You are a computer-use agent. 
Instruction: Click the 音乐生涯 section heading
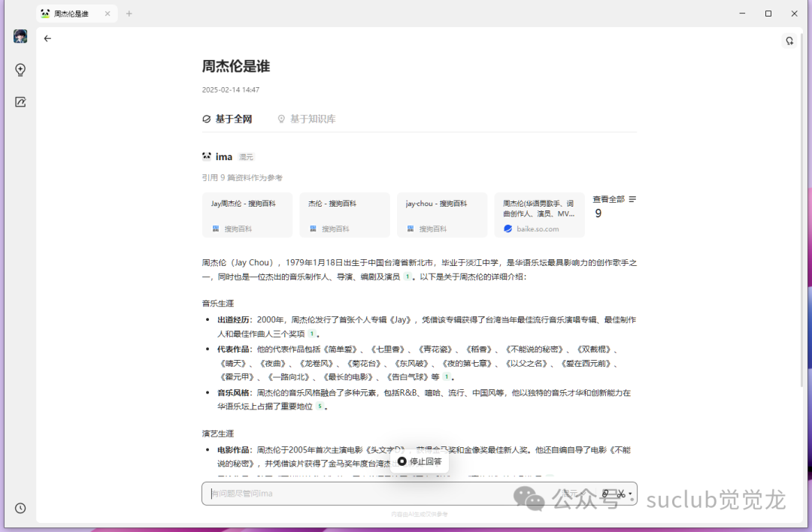pos(217,304)
